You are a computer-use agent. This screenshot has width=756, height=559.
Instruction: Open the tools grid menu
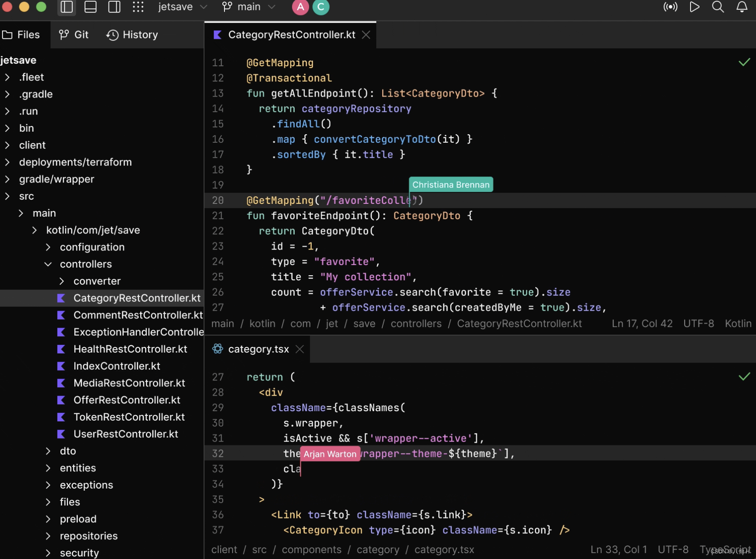point(138,7)
